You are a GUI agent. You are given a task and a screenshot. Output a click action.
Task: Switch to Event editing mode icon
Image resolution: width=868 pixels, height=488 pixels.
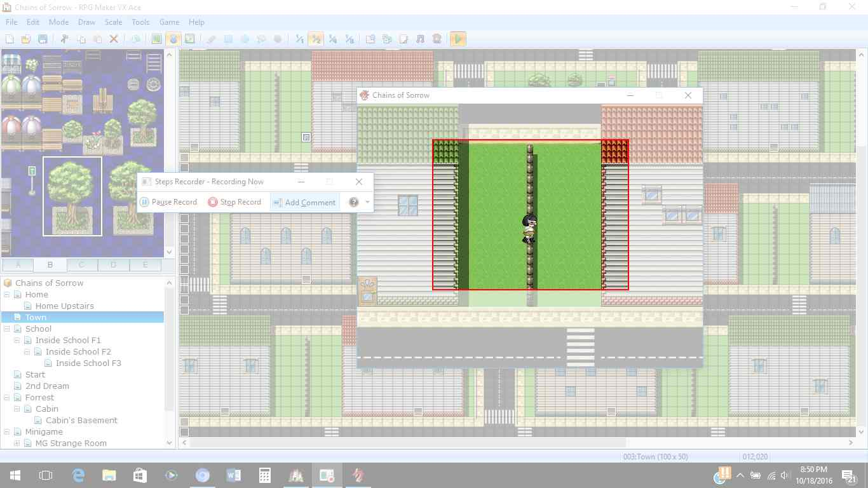pyautogui.click(x=173, y=39)
